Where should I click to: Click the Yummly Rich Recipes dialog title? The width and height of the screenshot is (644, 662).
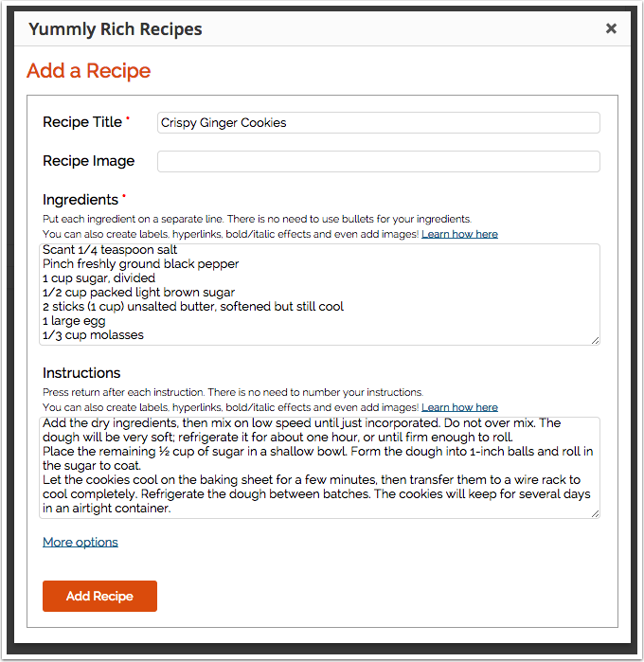point(116,29)
